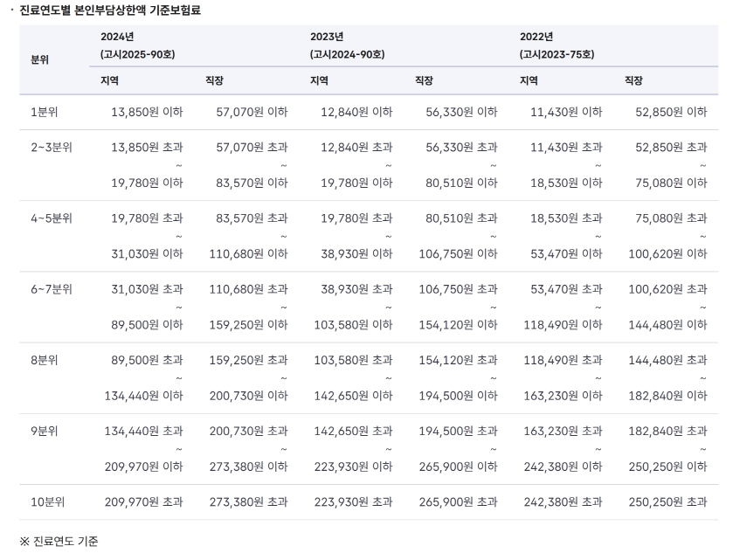Click the 진료연도별 본인부담상한액 기준보험료 title
The width and height of the screenshot is (733, 560).
110,10
